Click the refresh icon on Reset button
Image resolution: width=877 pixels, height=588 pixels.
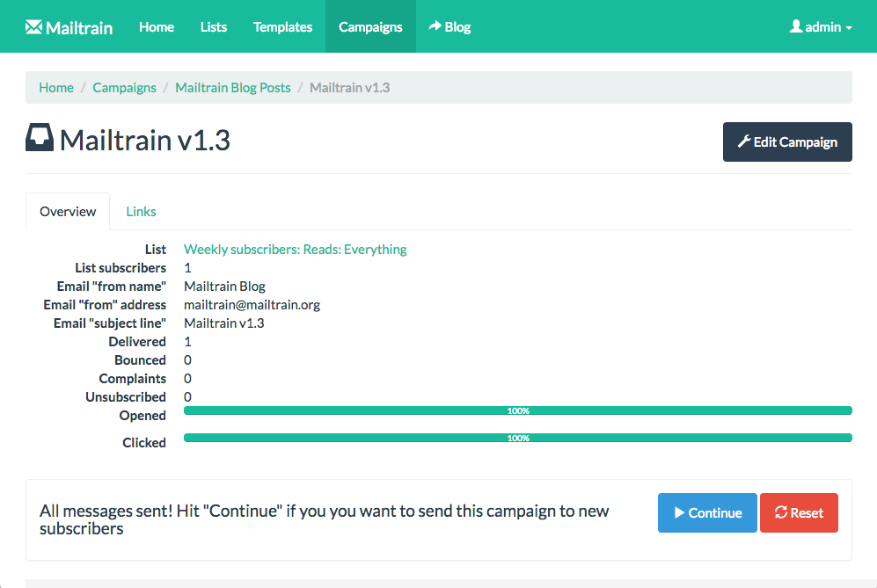[780, 512]
